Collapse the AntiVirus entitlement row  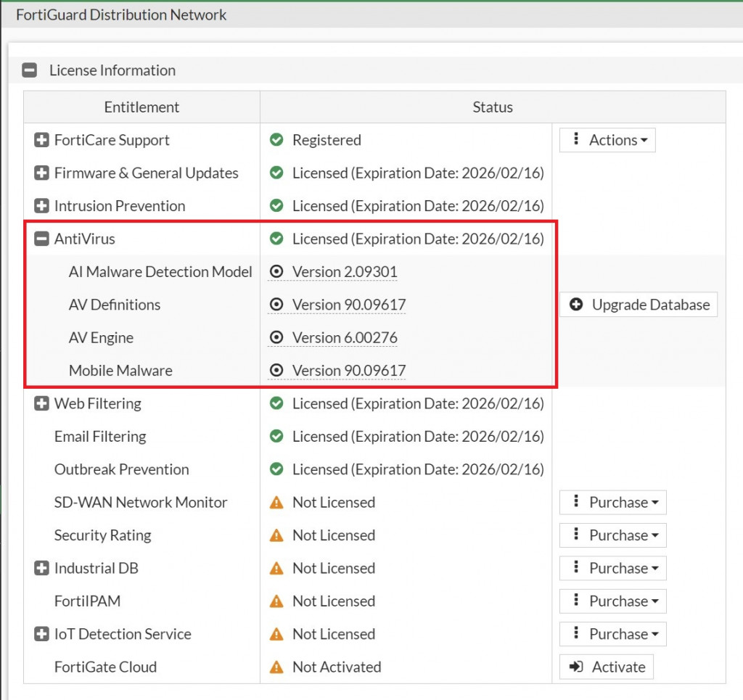click(41, 239)
